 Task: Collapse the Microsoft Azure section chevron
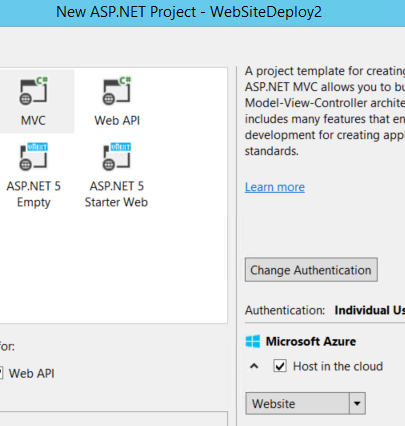(254, 366)
